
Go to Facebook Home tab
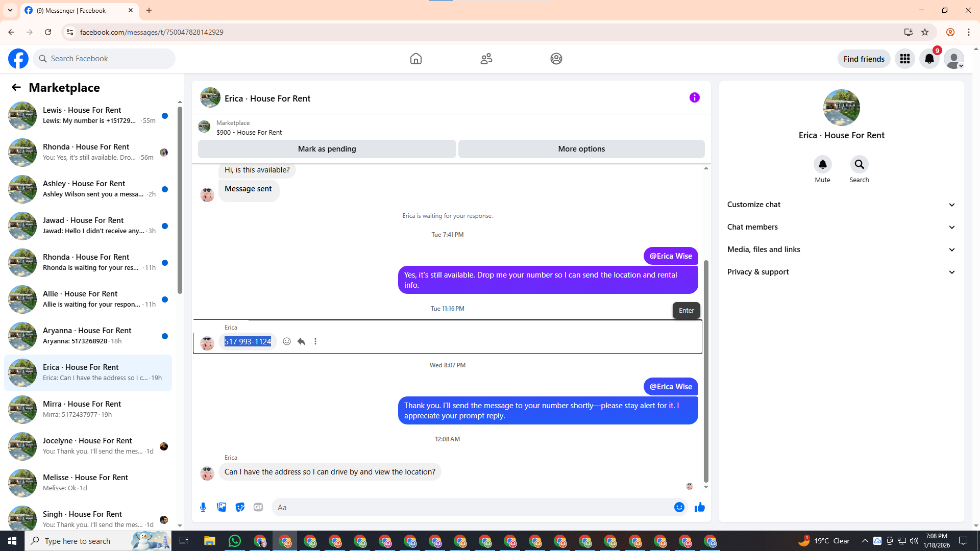pyautogui.click(x=416, y=59)
